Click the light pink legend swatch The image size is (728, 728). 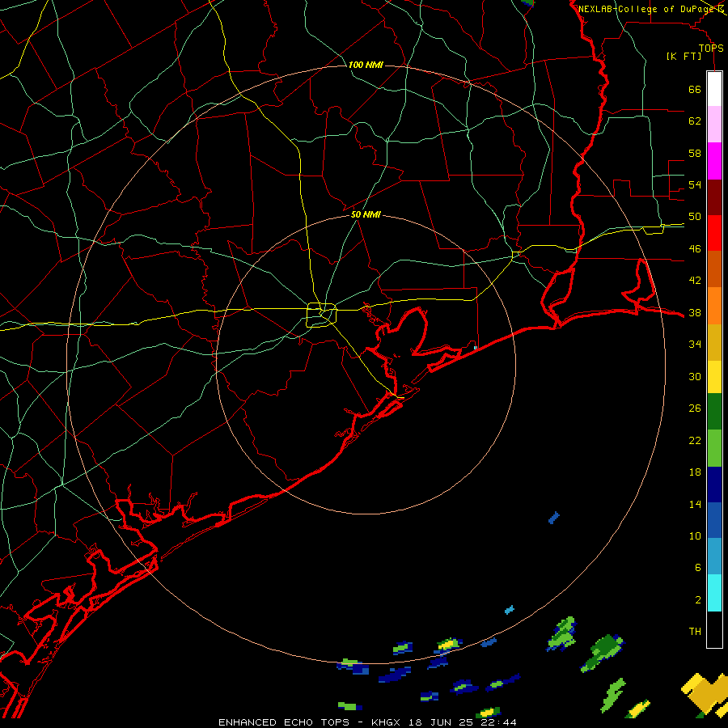[x=714, y=125]
